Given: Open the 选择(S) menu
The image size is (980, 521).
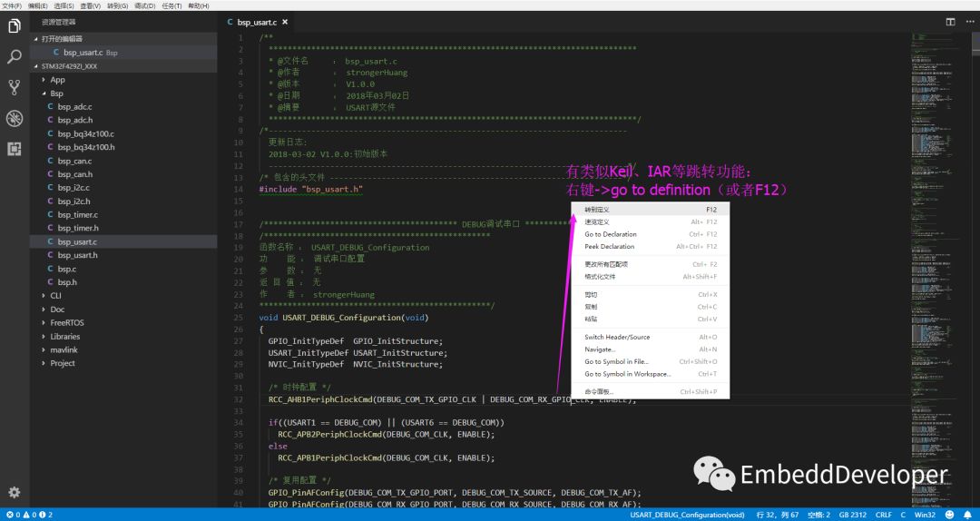Looking at the screenshot, I should (64, 5).
